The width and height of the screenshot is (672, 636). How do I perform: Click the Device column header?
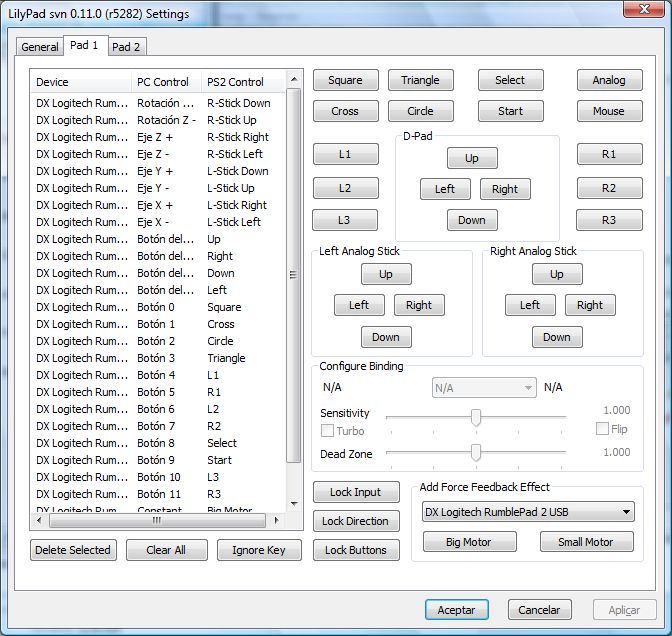[x=81, y=82]
